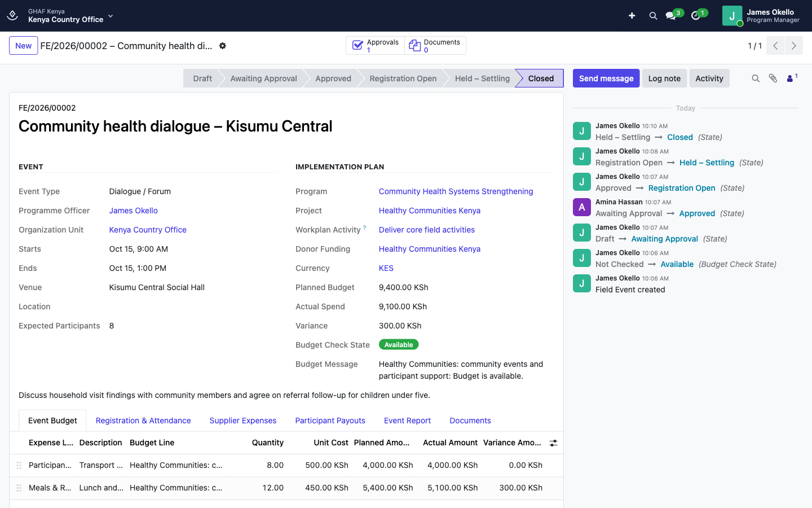Click the Available budget check badge
The width and height of the screenshot is (812, 508).
[x=399, y=345]
